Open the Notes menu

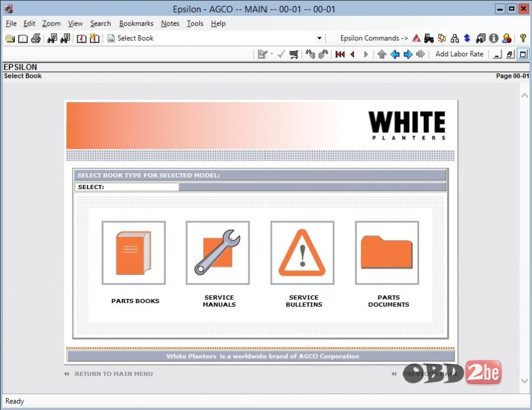coord(170,24)
